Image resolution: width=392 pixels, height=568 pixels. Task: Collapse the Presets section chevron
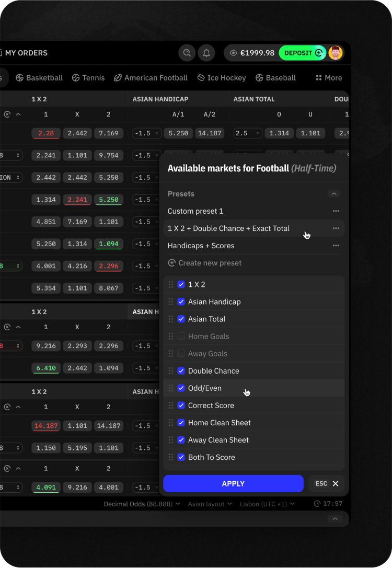point(334,194)
